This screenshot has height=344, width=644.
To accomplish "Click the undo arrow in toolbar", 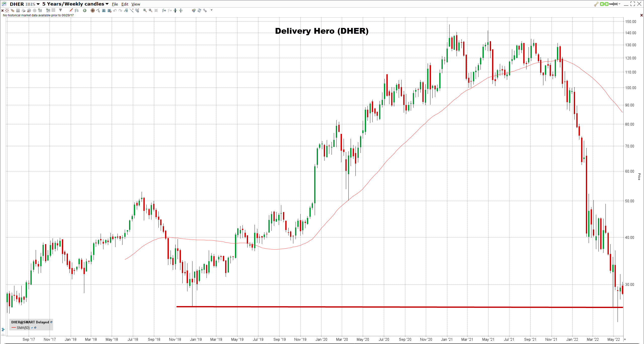I will [x=115, y=10].
